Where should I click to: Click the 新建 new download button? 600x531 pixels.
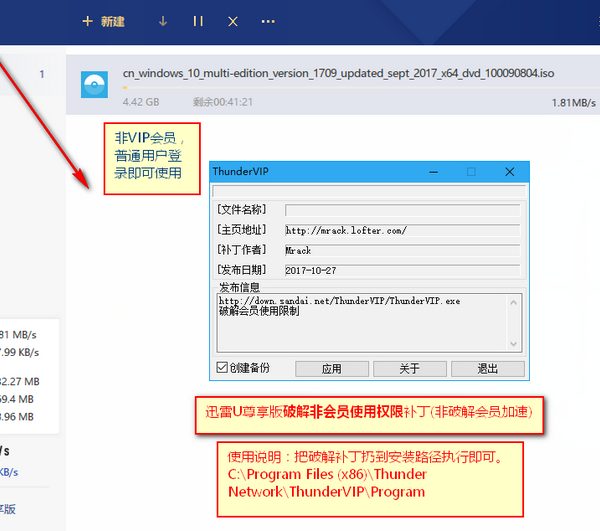click(x=103, y=21)
